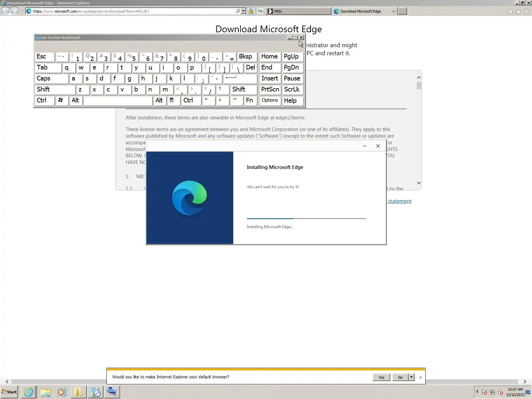The width and height of the screenshot is (532, 399).
Task: Click the license terms scroll down arrow
Action: (x=419, y=183)
